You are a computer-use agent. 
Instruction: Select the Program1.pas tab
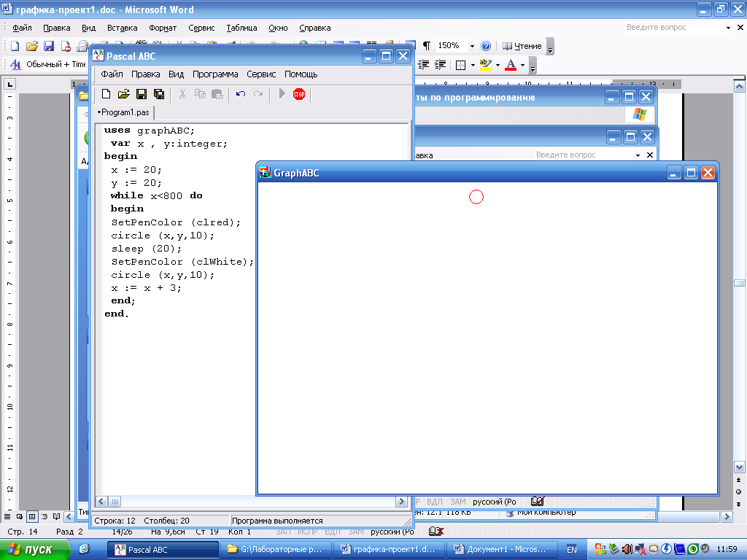124,112
